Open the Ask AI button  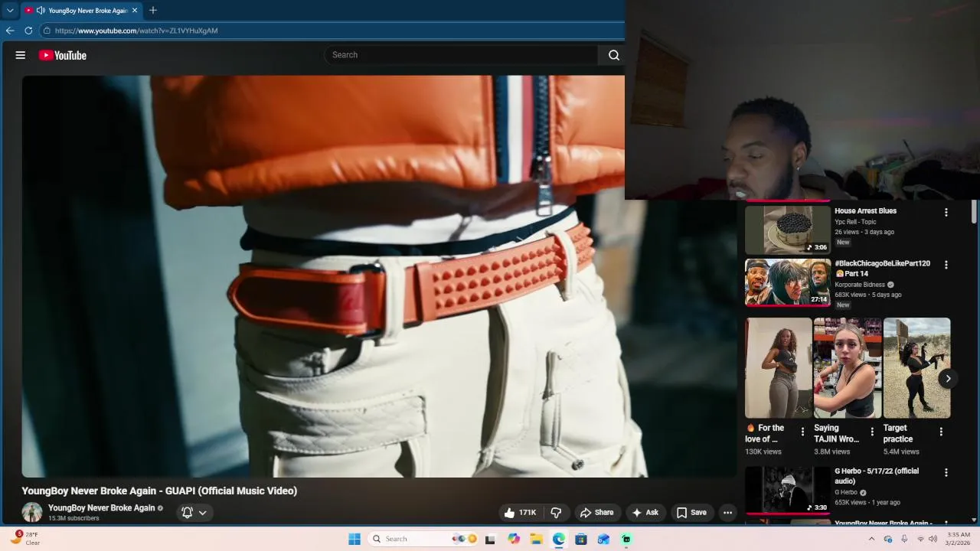point(645,513)
